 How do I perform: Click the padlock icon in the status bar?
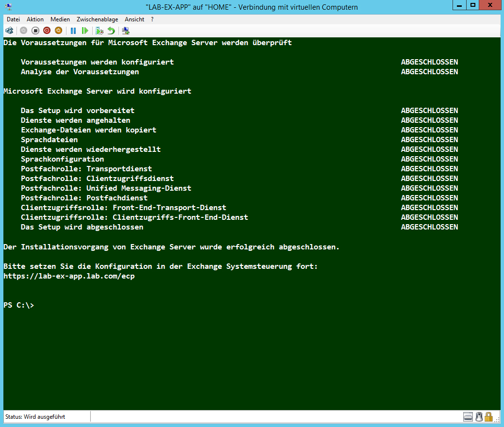coord(488,416)
